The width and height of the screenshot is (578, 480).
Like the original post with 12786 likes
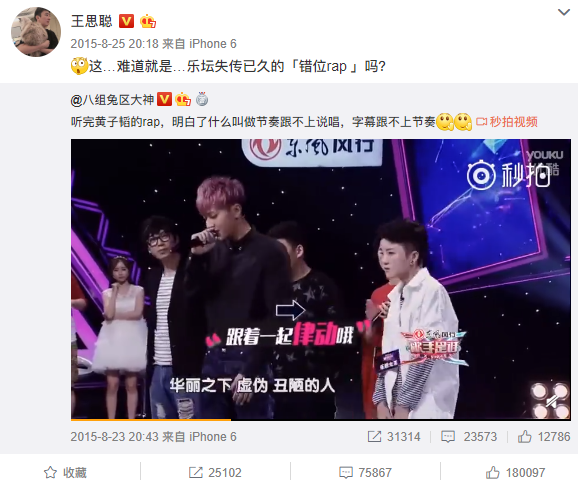[544, 437]
